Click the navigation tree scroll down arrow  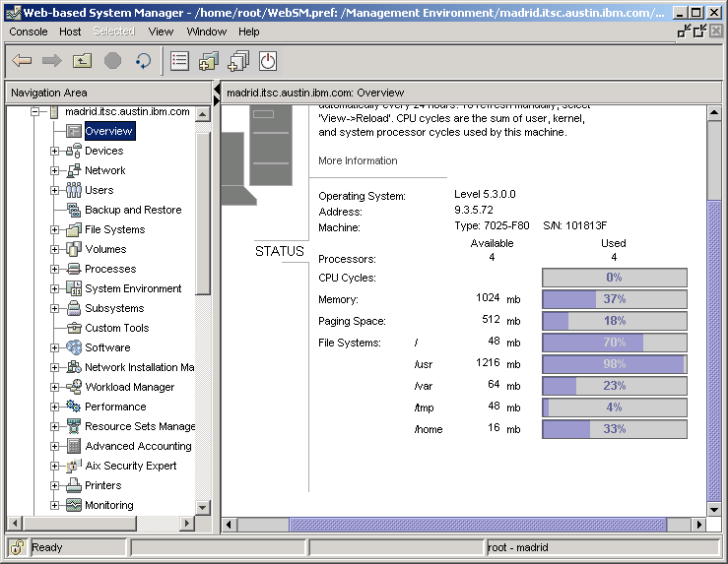click(x=202, y=508)
